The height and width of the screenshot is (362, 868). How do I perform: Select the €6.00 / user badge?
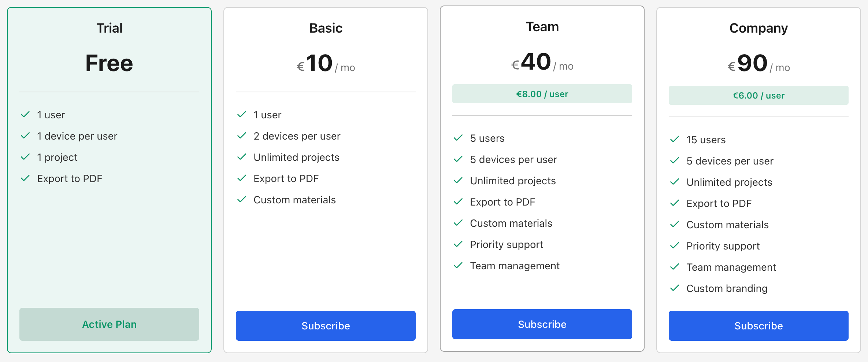pos(758,95)
